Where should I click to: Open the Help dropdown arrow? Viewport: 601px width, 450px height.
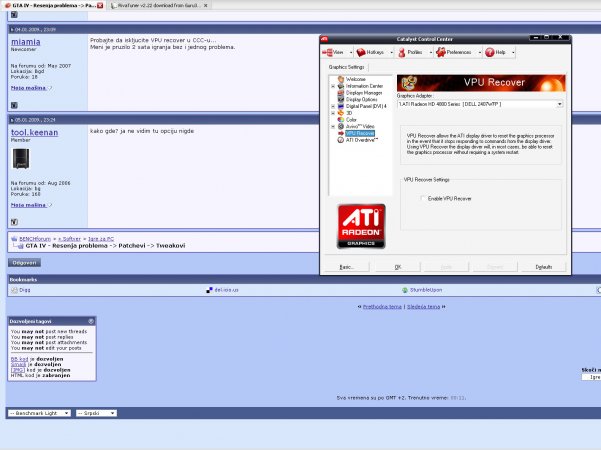[513, 53]
